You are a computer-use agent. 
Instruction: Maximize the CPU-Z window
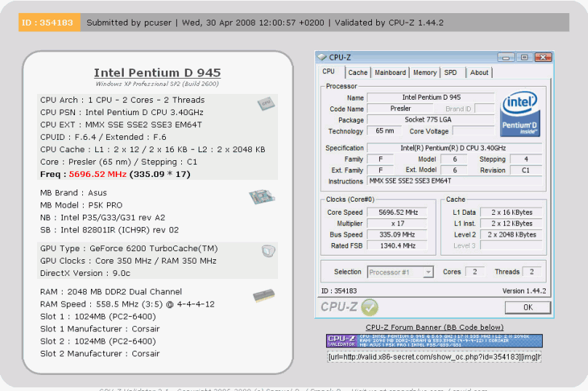click(524, 58)
